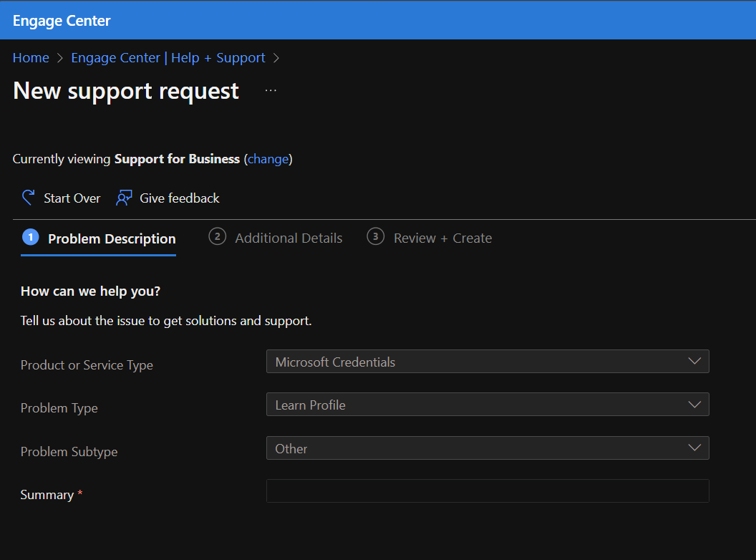Click the change support plan link
756x560 pixels.
point(268,159)
